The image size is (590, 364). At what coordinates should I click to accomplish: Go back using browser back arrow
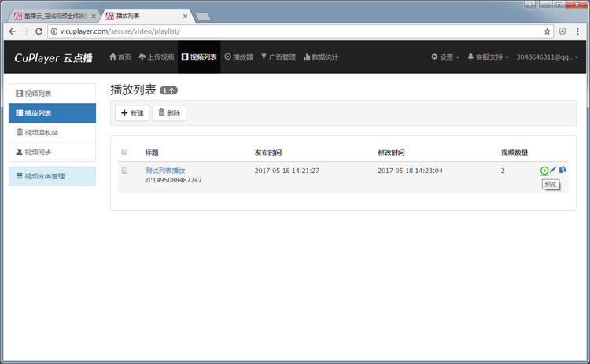(12, 31)
